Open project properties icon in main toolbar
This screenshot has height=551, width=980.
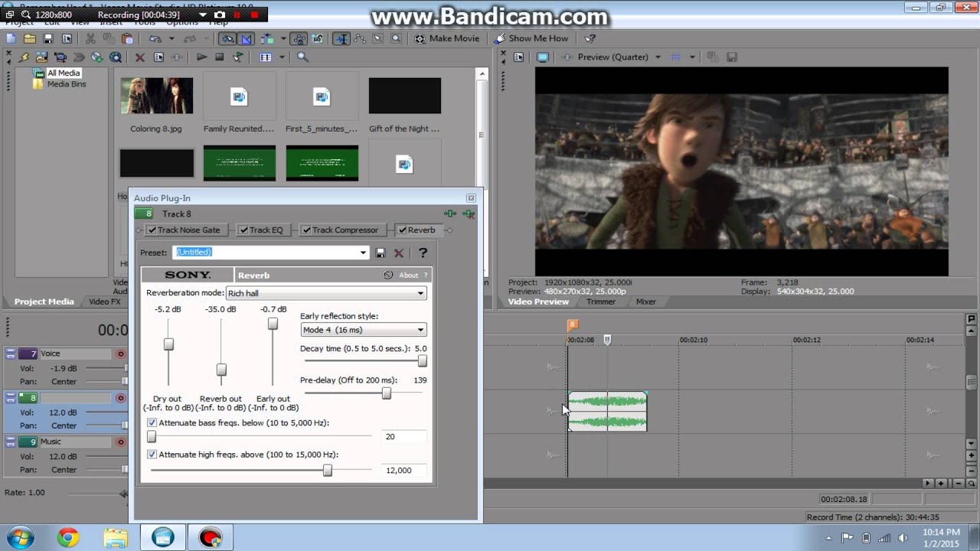tap(67, 38)
